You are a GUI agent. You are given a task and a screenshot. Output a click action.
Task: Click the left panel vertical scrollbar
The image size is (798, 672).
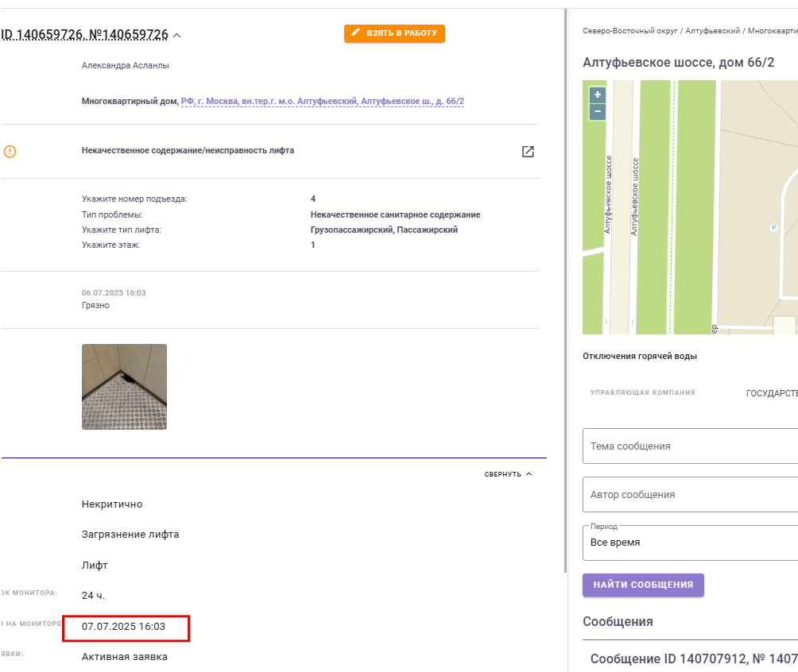pyautogui.click(x=565, y=290)
